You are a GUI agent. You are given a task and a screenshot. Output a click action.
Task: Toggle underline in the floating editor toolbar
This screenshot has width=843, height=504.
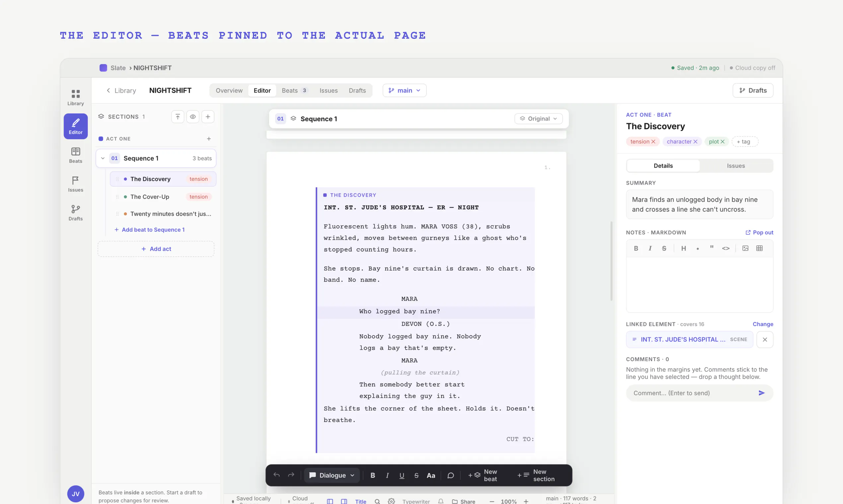[x=402, y=475]
